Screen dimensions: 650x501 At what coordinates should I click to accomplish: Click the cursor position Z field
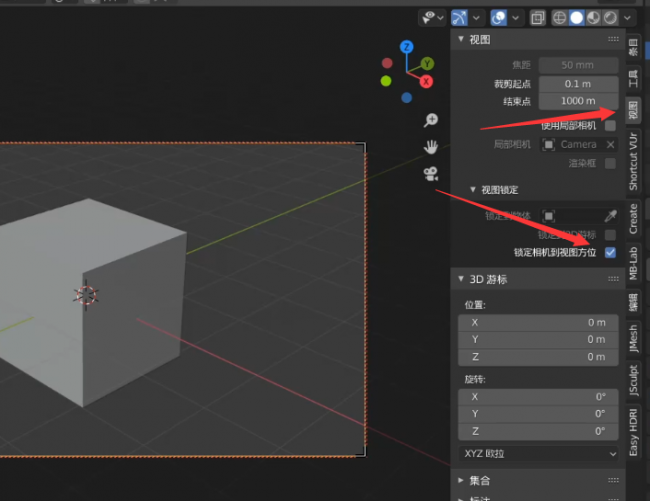click(538, 357)
